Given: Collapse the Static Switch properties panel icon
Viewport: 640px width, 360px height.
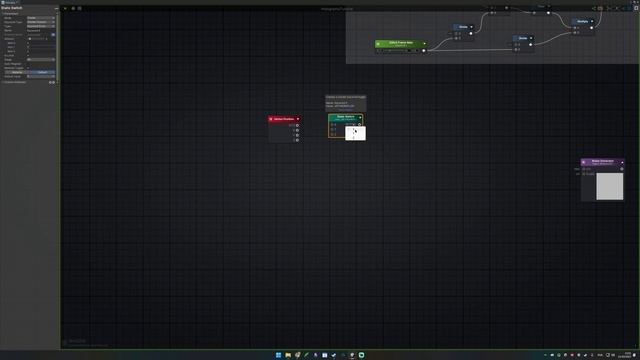Looking at the screenshot, I should coord(56,8).
